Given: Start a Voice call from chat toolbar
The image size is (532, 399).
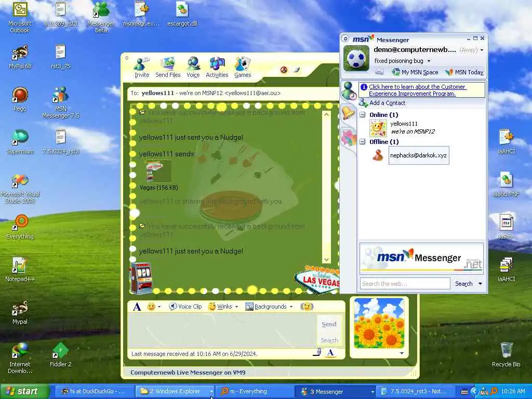Looking at the screenshot, I should point(193,68).
